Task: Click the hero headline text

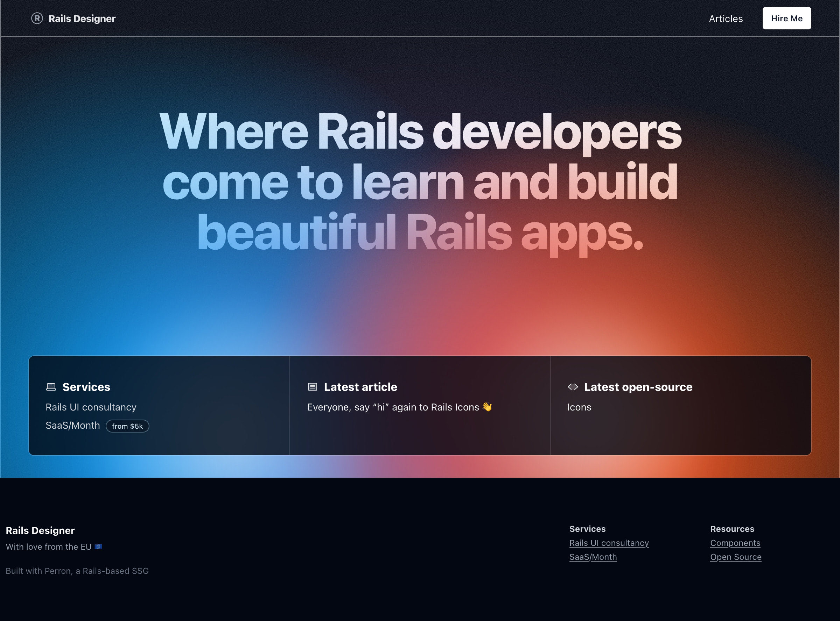Action: [420, 182]
